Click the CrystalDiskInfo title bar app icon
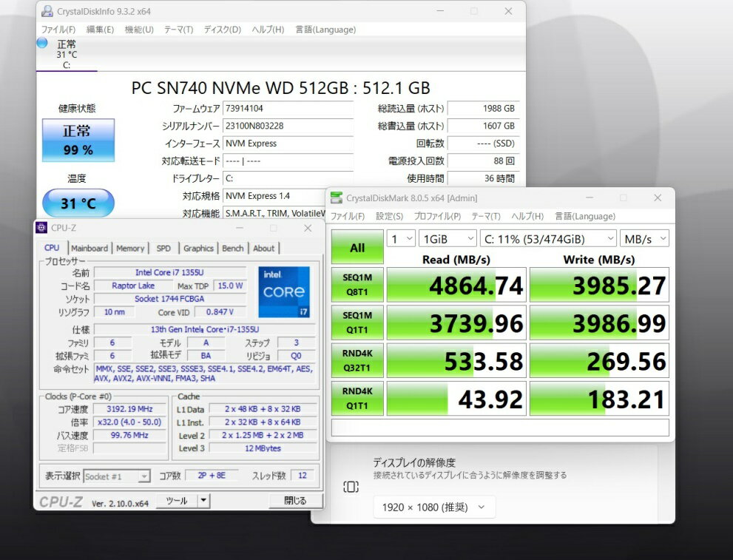The width and height of the screenshot is (733, 560). point(47,11)
